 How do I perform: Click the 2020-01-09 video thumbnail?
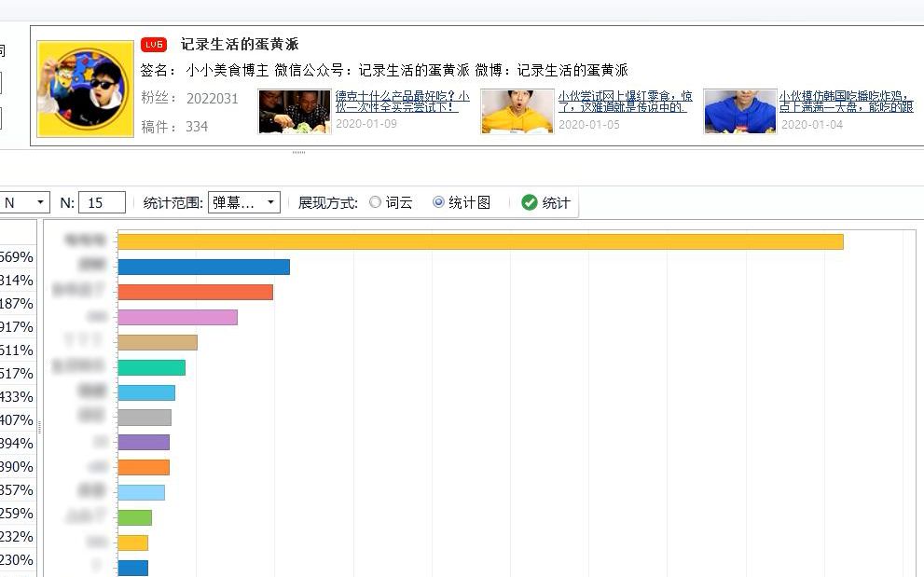click(294, 110)
